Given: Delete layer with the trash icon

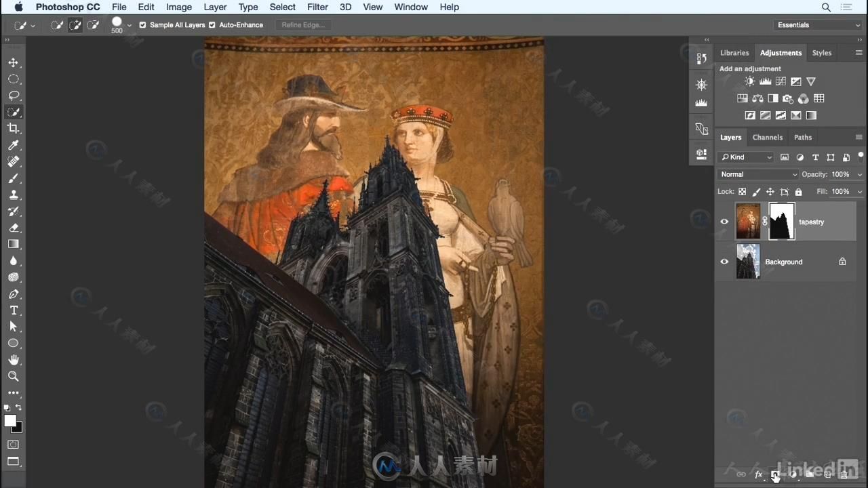Looking at the screenshot, I should click(x=844, y=474).
